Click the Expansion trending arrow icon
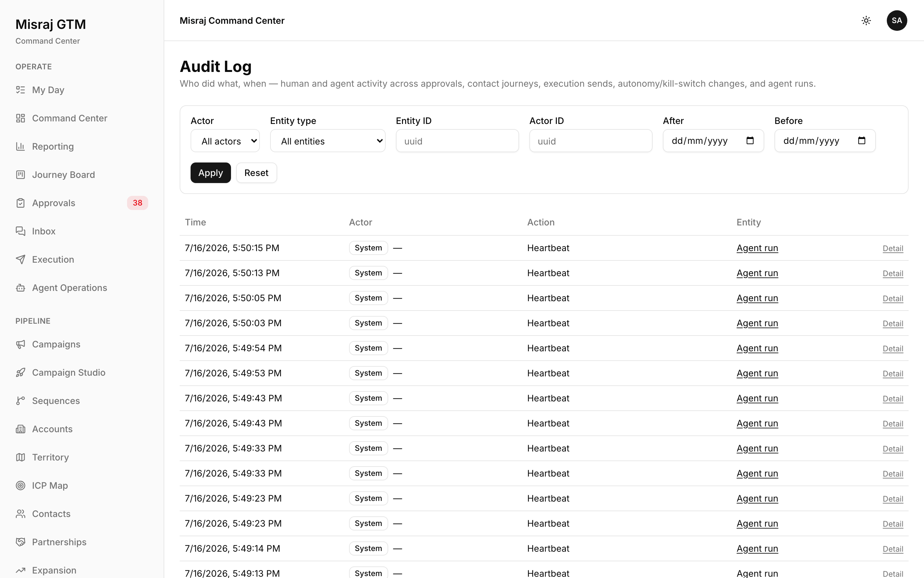The image size is (924, 578). (x=21, y=570)
